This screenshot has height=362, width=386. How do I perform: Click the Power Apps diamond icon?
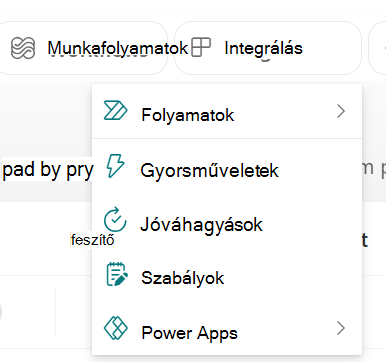point(116,328)
